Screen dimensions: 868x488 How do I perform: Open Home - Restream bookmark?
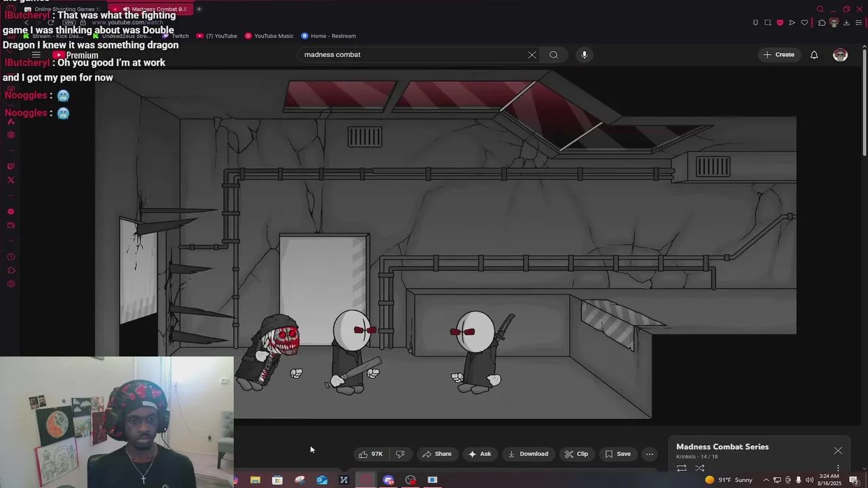[328, 36]
